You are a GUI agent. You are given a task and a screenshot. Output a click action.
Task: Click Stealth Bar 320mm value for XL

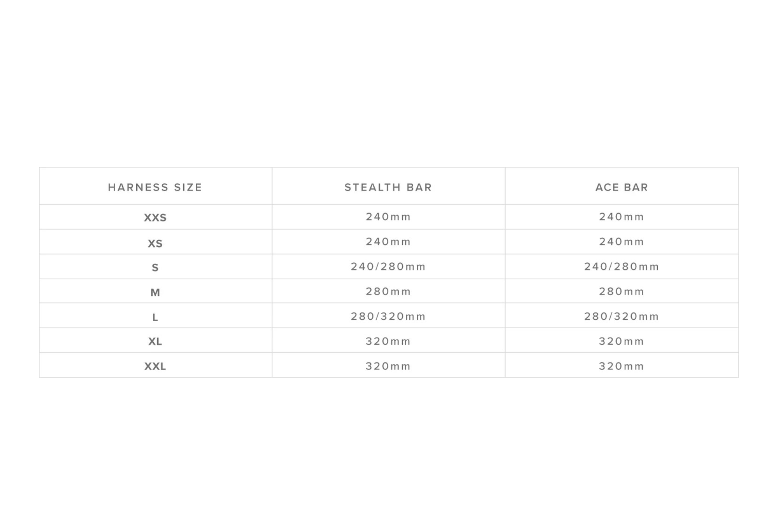pyautogui.click(x=388, y=341)
